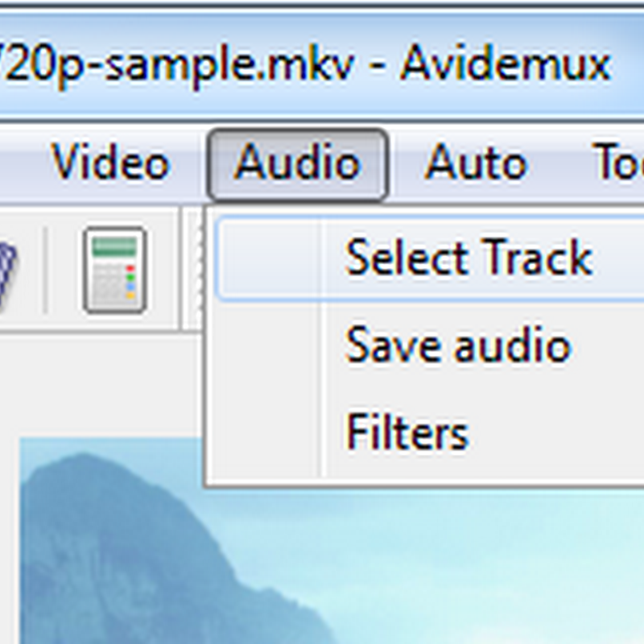Open the Video menu
Screen dimensions: 644x644
111,164
